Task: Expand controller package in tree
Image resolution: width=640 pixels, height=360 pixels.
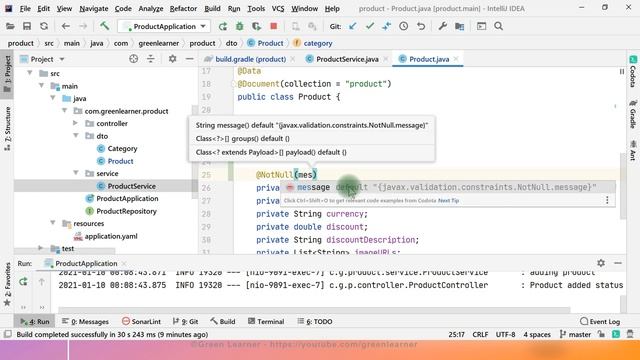Action: pyautogui.click(x=76, y=123)
